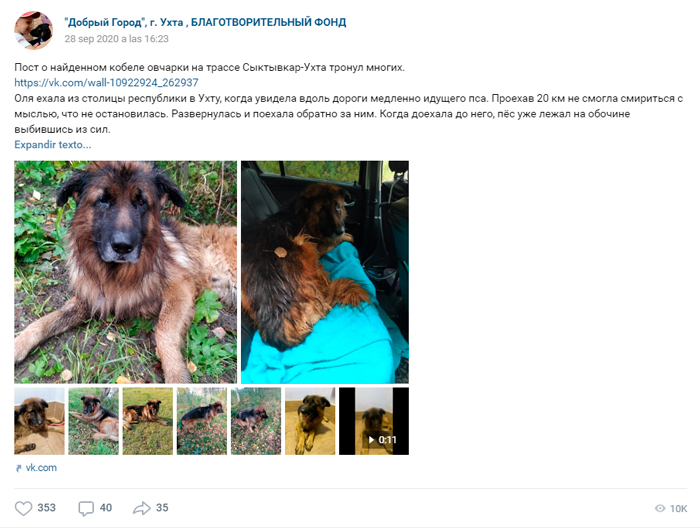Open fifth small thumbnail of dog among leaves
The width and height of the screenshot is (700, 528).
click(256, 421)
